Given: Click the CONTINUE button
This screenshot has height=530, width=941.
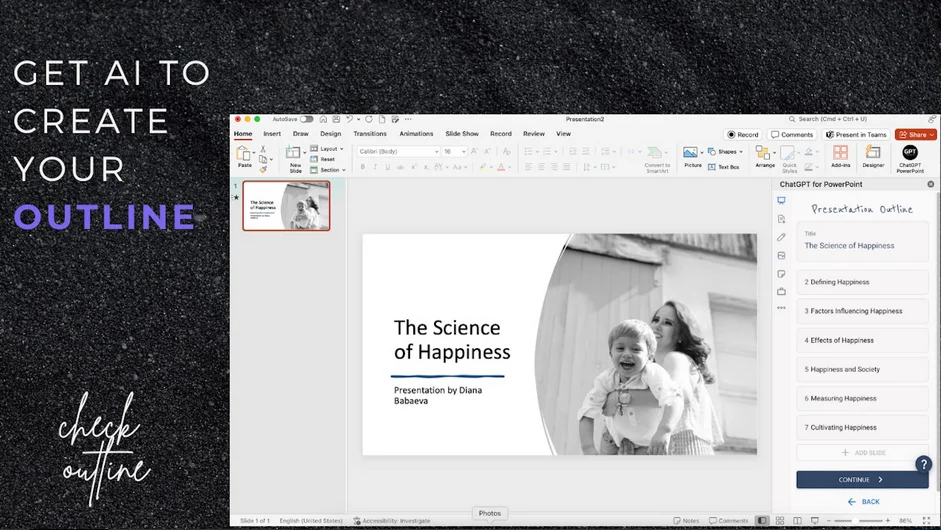Looking at the screenshot, I should point(862,480).
